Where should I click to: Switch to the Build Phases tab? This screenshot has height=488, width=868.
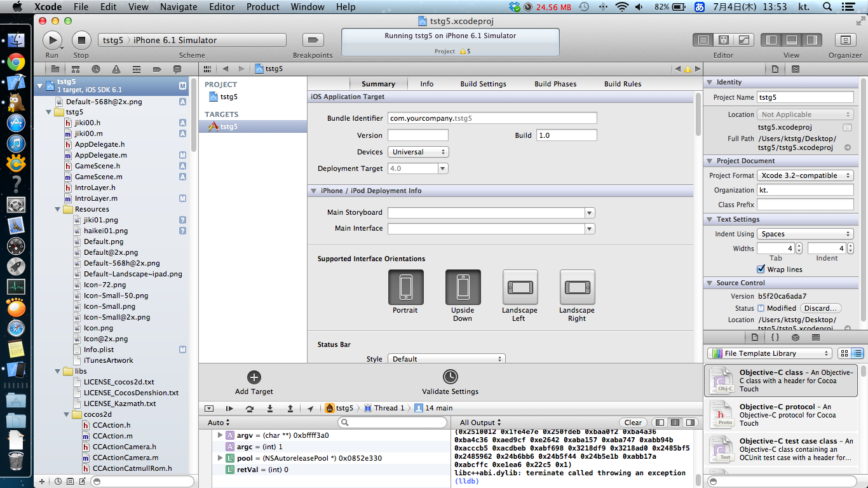(x=555, y=84)
